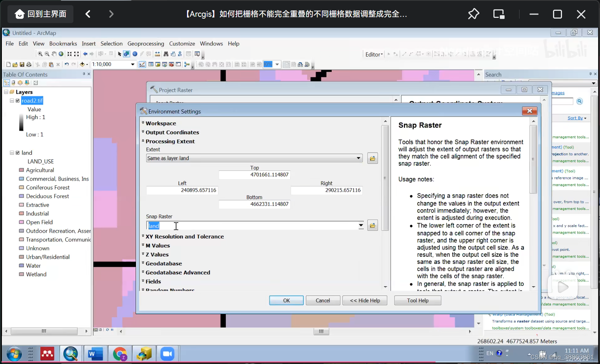This screenshot has height=364, width=600.
Task: Print the map
Action: coord(29,64)
